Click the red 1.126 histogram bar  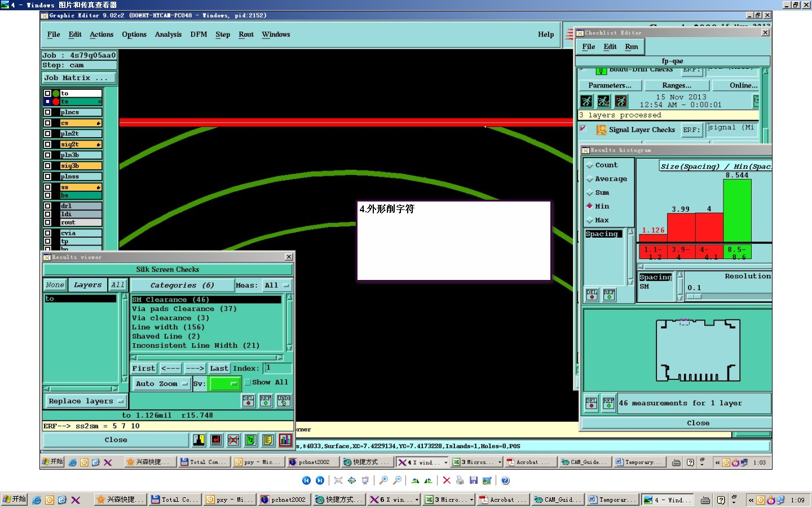653,238
